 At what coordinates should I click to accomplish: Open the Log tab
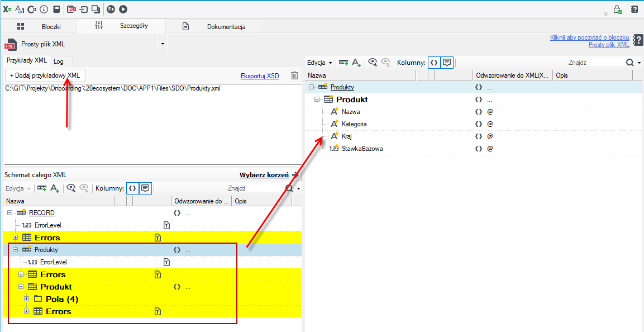[59, 61]
